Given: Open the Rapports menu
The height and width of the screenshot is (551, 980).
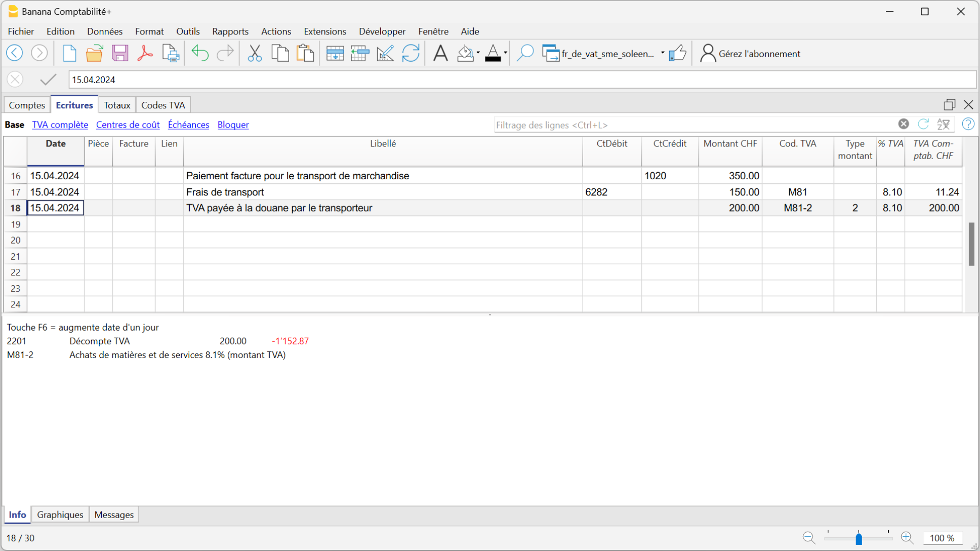Looking at the screenshot, I should click(230, 31).
